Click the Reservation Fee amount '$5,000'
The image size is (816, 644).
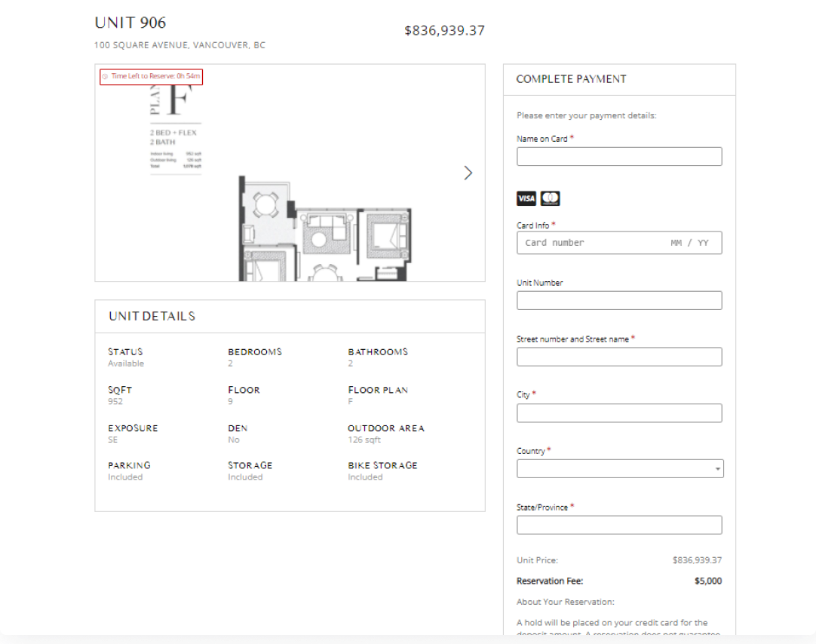point(707,581)
